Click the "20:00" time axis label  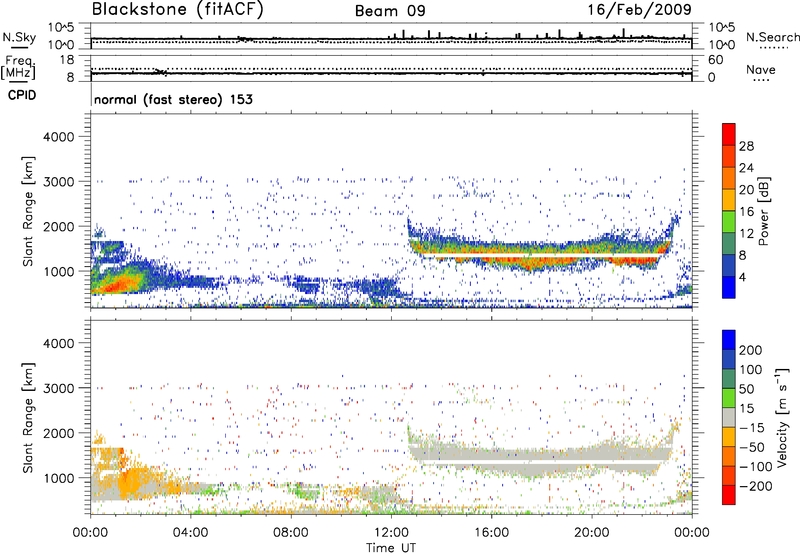(x=591, y=533)
